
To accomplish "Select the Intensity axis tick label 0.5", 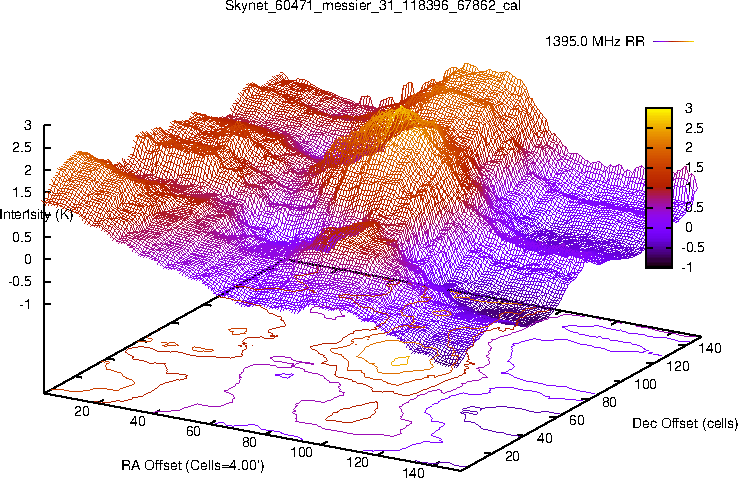I will point(22,237).
